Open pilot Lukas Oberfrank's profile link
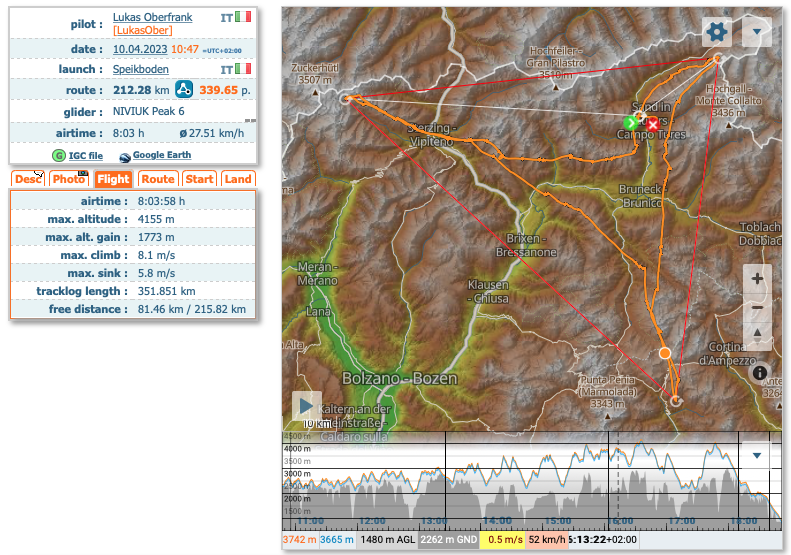791x555 pixels. (154, 18)
